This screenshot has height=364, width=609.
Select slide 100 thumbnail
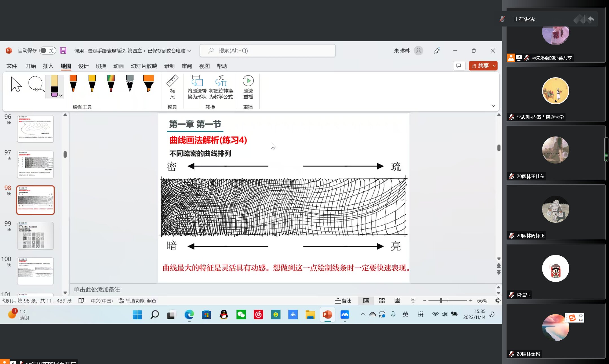point(35,271)
